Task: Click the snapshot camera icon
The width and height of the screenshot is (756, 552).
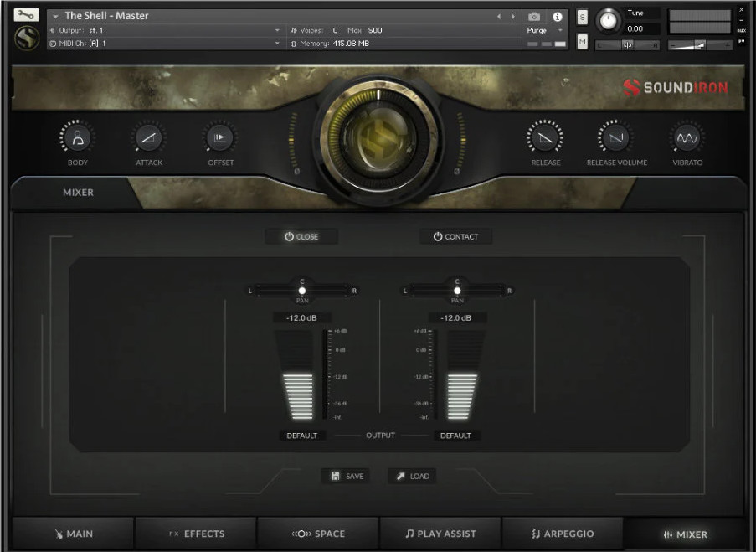Action: click(x=533, y=16)
